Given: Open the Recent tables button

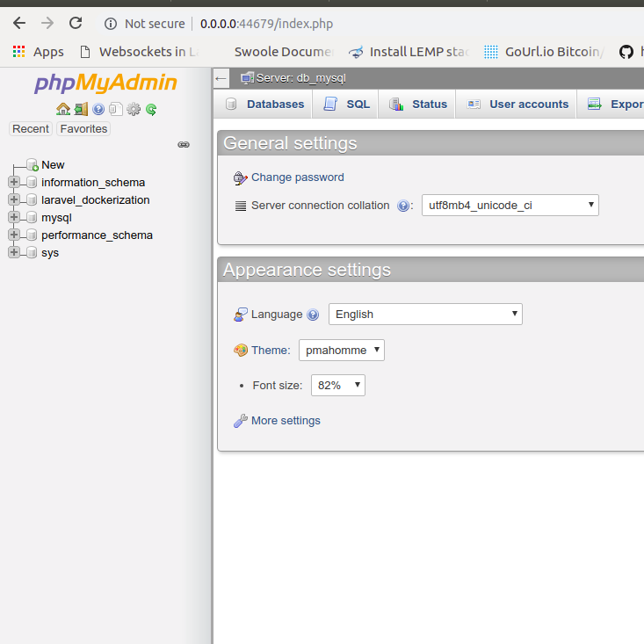Looking at the screenshot, I should click(x=31, y=129).
